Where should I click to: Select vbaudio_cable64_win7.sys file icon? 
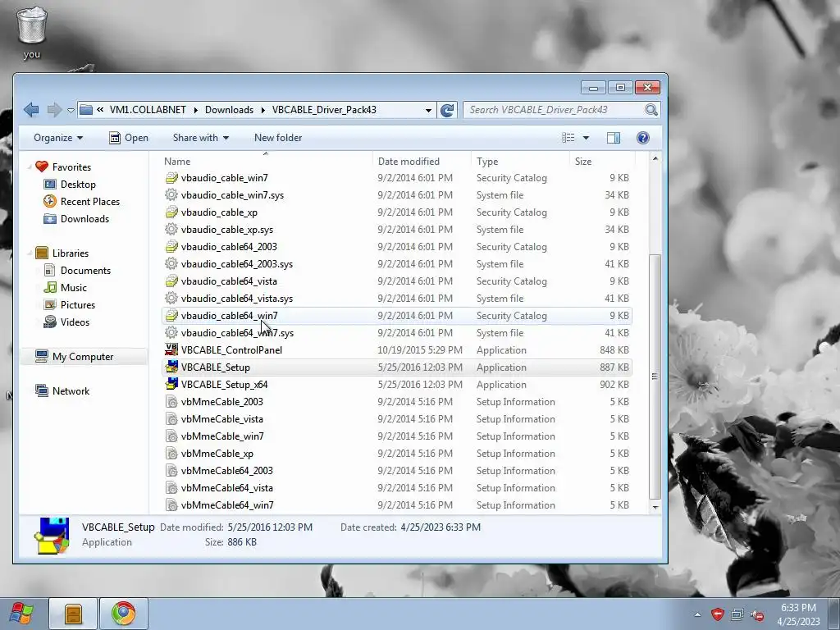(171, 333)
